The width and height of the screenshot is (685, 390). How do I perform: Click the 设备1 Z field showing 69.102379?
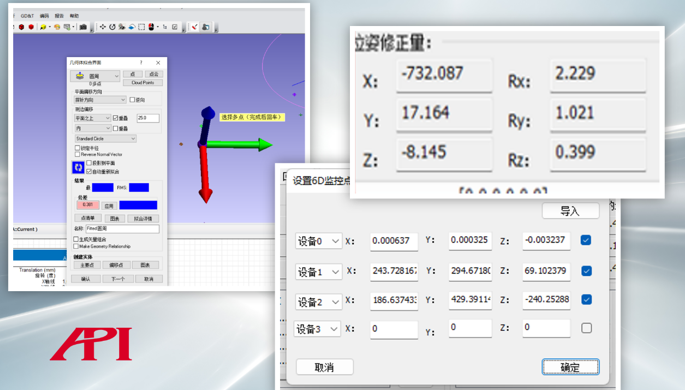(x=546, y=272)
